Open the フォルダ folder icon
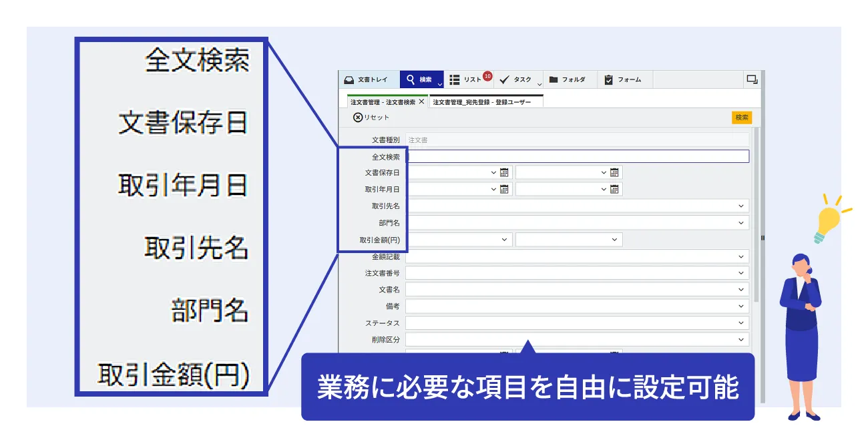This screenshot has width=868, height=434. coord(554,79)
